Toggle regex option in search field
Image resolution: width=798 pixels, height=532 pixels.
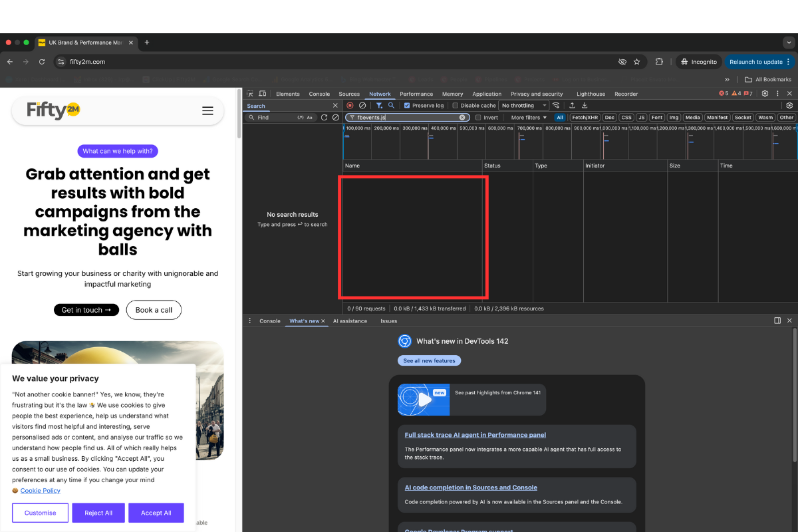pos(300,117)
